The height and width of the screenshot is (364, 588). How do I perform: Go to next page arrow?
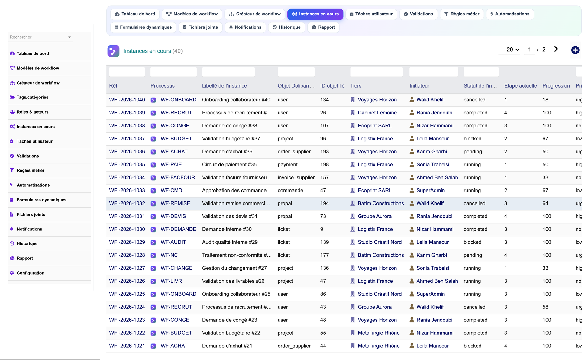coord(556,49)
